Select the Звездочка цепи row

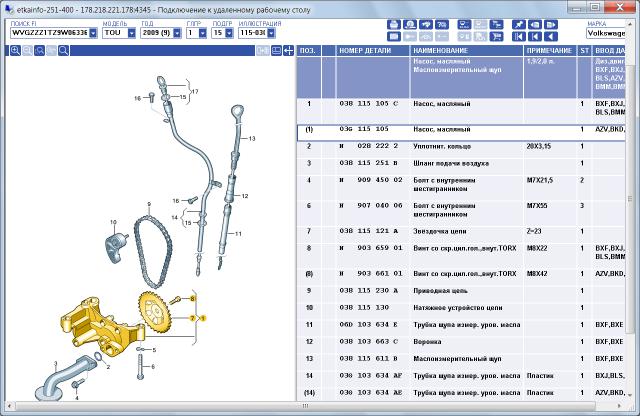(461, 234)
